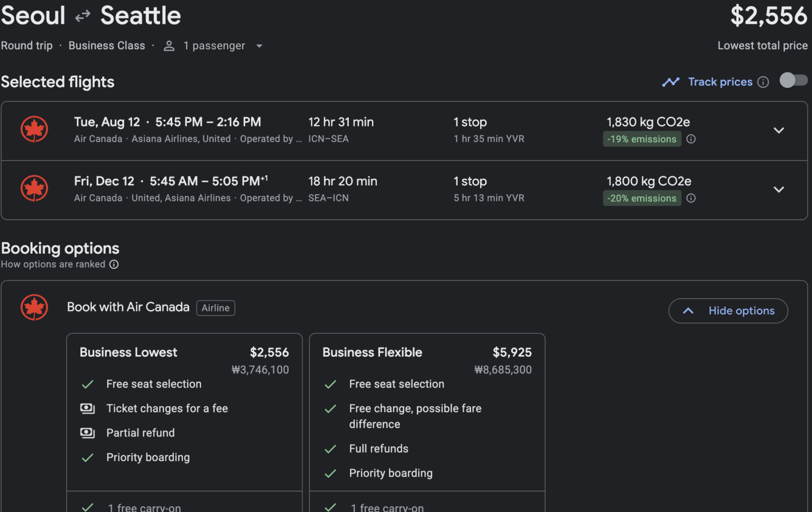Click info icon beside -20% emissions
Screen dimensions: 812x512
pos(691,198)
